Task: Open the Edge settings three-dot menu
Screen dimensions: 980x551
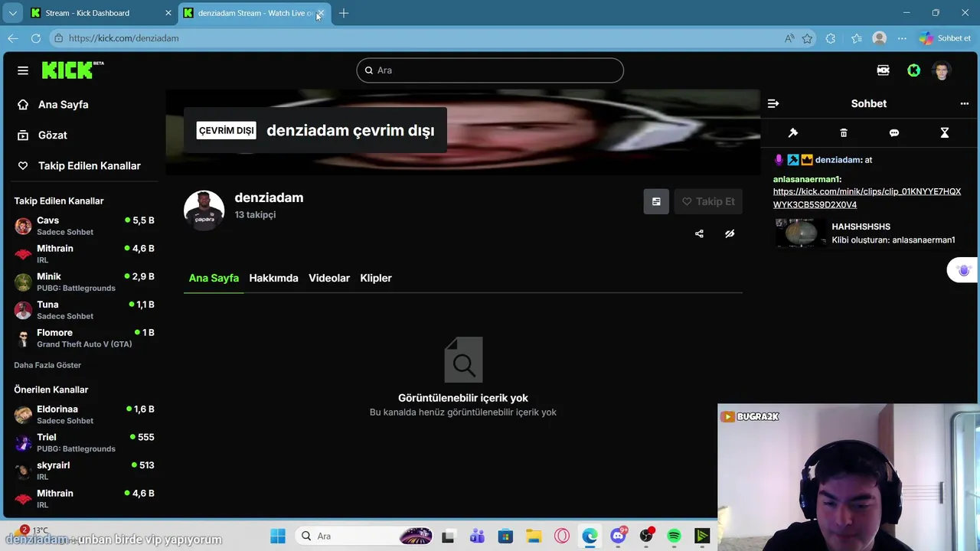Action: tap(902, 38)
